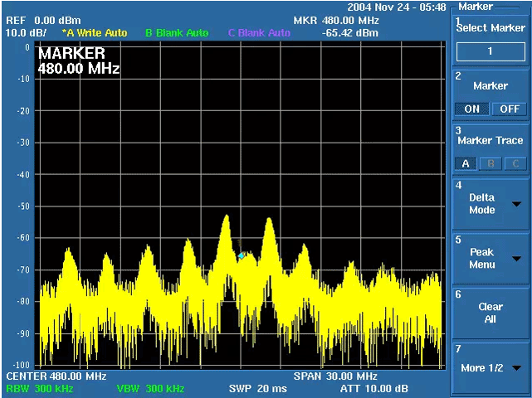This screenshot has width=532, height=398.
Task: Show More 1/2 marker options
Action: tap(490, 367)
